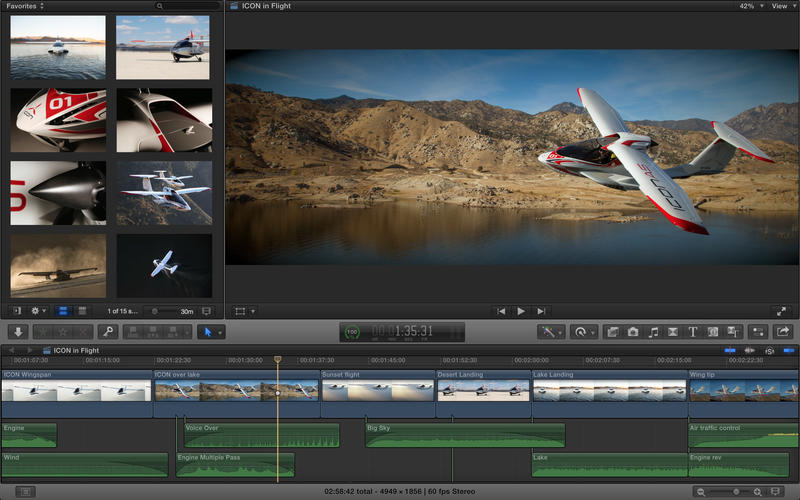The width and height of the screenshot is (800, 500).
Task: Switch browser to filmstrip view
Action: [x=63, y=311]
